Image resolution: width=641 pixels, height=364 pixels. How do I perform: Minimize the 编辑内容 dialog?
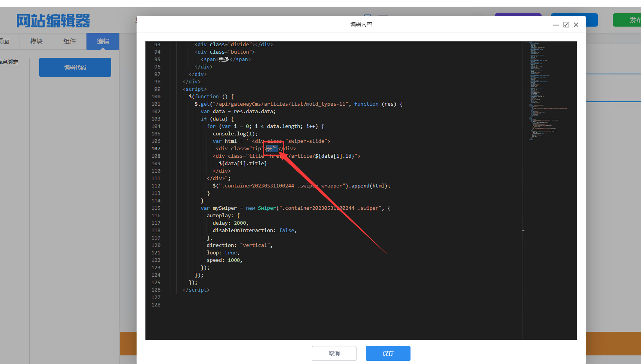coord(556,25)
